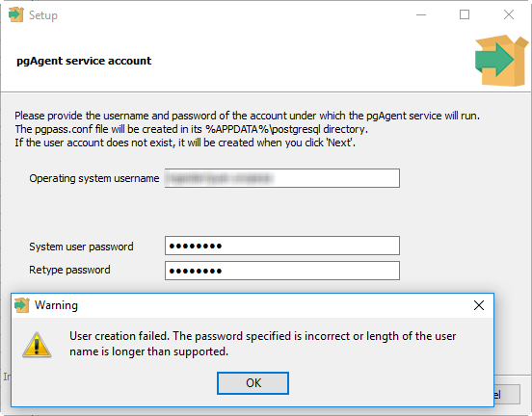The height and width of the screenshot is (416, 532).
Task: Focus the Retype password field
Action: [x=282, y=271]
